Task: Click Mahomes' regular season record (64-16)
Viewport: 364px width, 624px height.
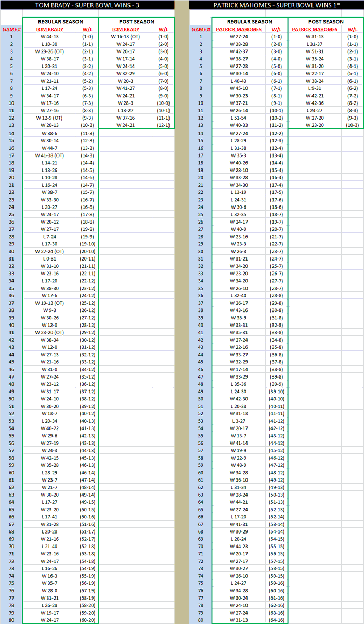Action: [x=276, y=620]
